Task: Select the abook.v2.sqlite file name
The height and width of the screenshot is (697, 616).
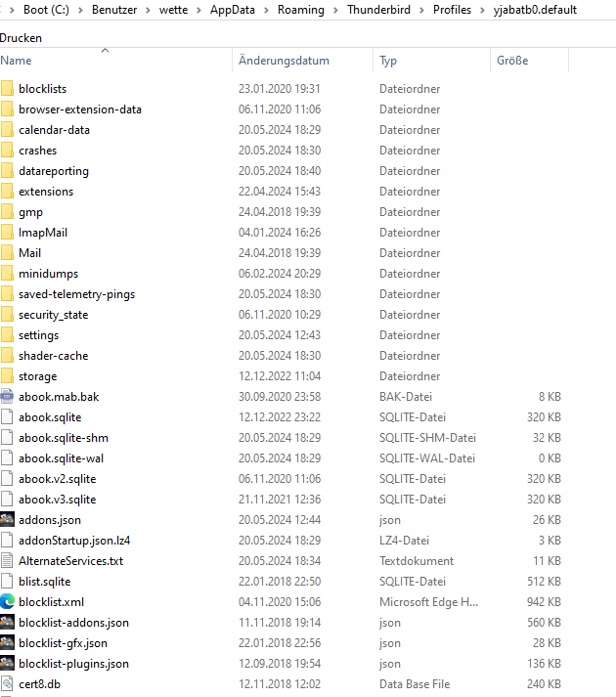Action: tap(58, 479)
